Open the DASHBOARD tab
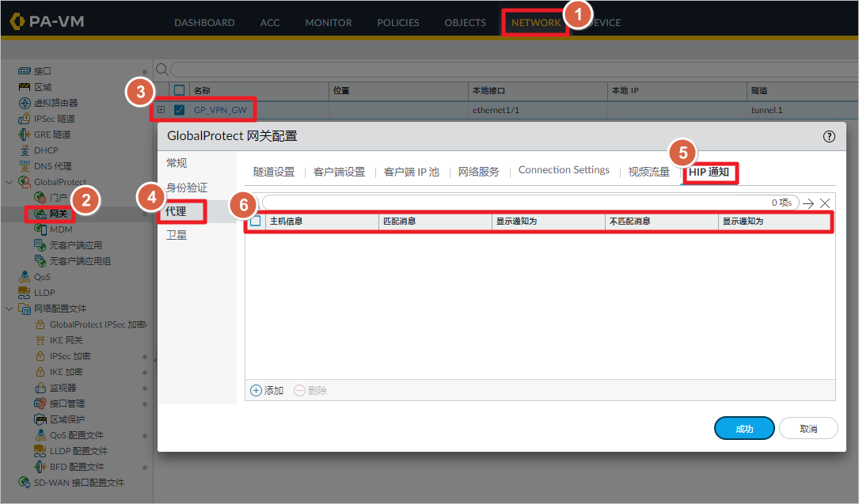 (204, 22)
